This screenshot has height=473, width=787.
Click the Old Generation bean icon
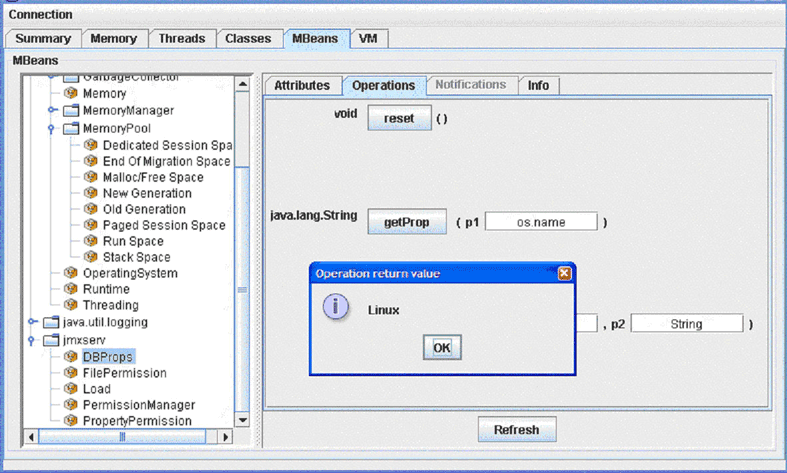click(91, 209)
